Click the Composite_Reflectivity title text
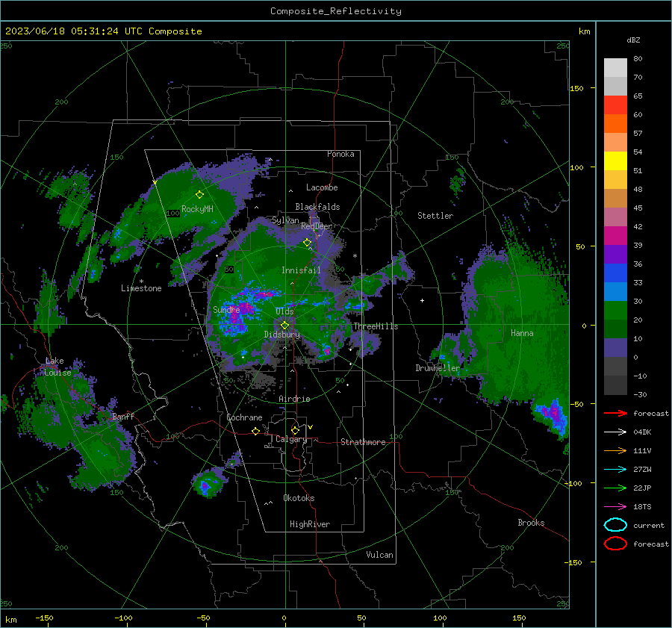This screenshot has height=628, width=672. 336,11
